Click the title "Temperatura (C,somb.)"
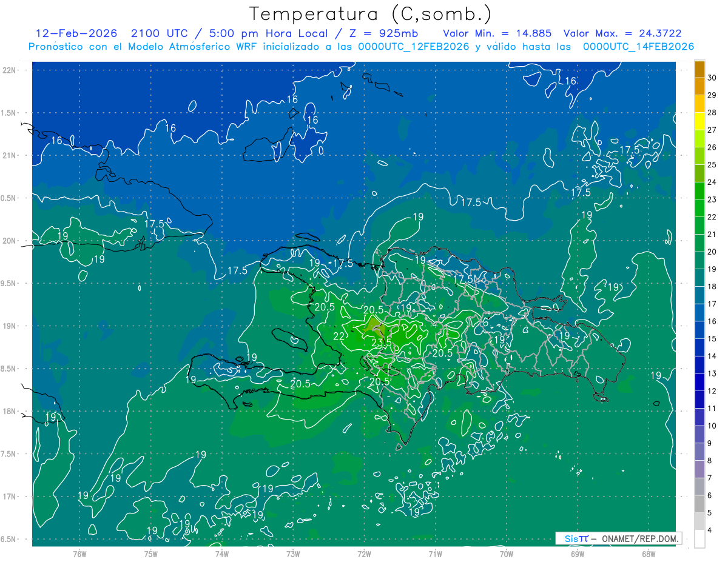This screenshot has height=562, width=728. pos(371,14)
